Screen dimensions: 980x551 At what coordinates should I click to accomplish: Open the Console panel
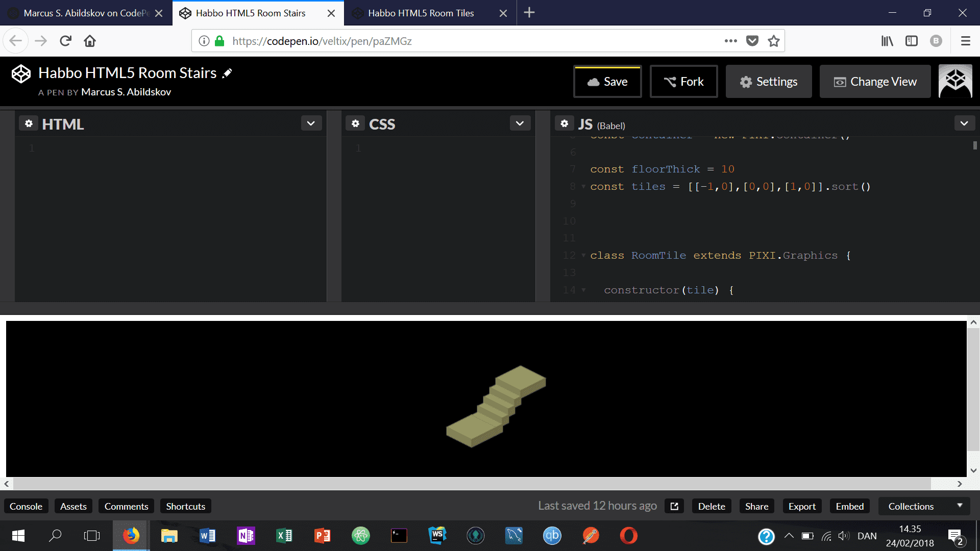pyautogui.click(x=26, y=506)
